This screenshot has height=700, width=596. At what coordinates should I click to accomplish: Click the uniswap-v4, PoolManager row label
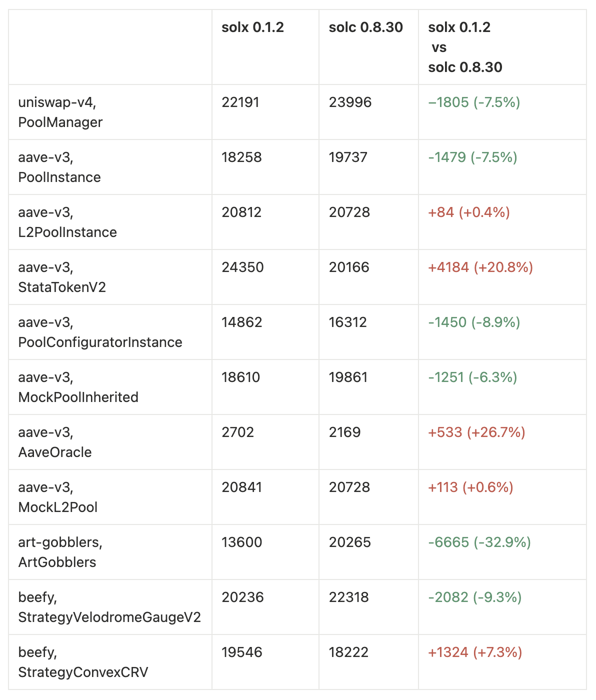tap(60, 112)
